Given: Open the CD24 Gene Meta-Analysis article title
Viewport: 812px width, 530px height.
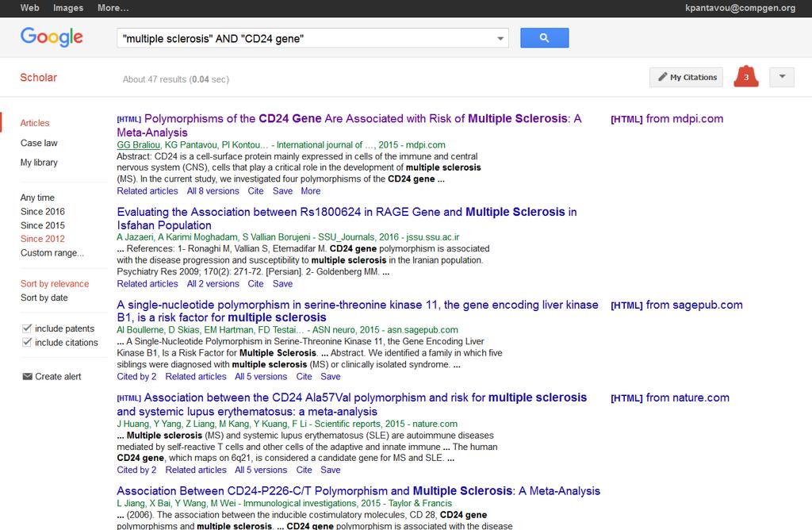Looking at the screenshot, I should (349, 125).
